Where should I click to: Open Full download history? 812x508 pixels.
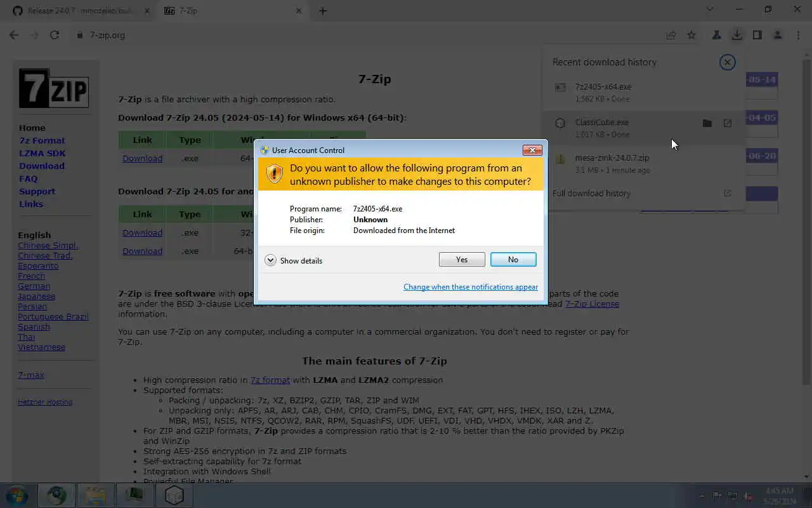click(591, 193)
